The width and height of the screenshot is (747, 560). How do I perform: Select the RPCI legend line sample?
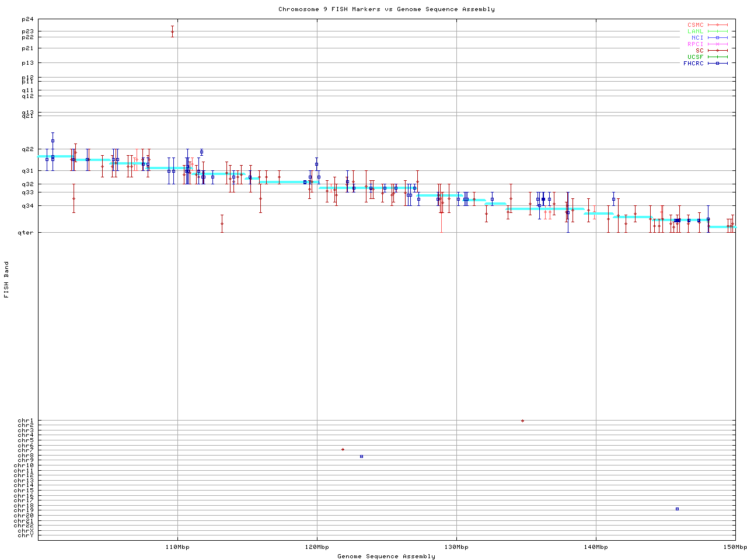[x=717, y=44]
